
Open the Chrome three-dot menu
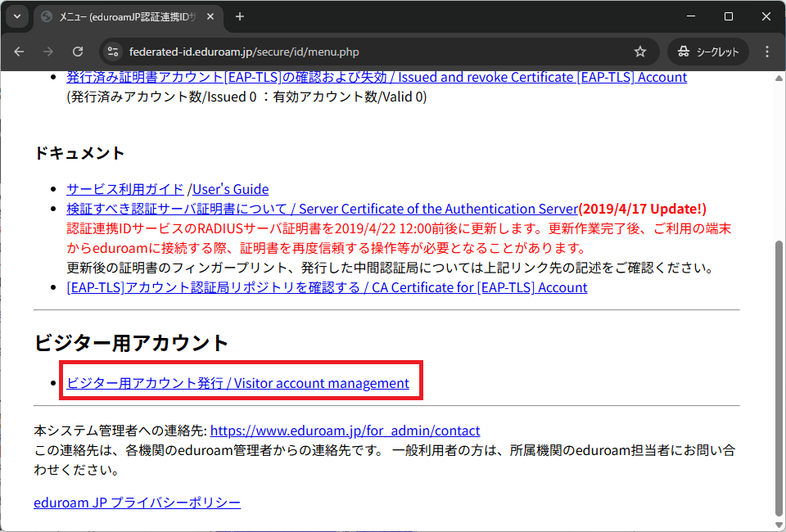coord(767,52)
